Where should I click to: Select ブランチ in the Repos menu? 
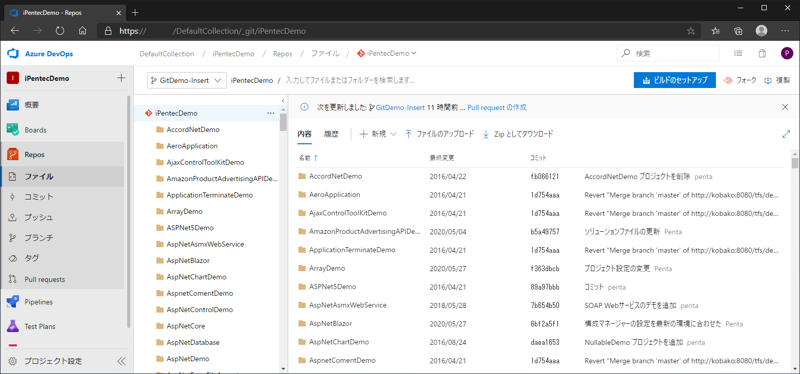(x=39, y=238)
